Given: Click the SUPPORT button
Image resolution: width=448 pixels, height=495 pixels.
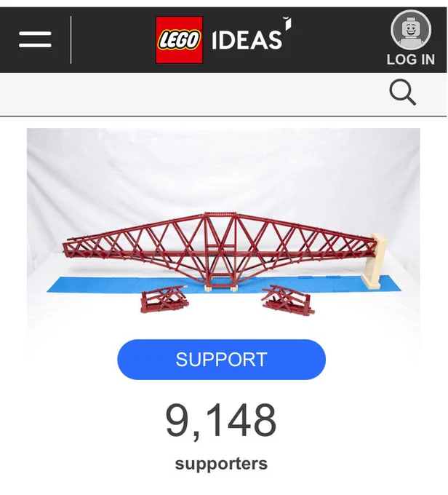Looking at the screenshot, I should pyautogui.click(x=222, y=360).
